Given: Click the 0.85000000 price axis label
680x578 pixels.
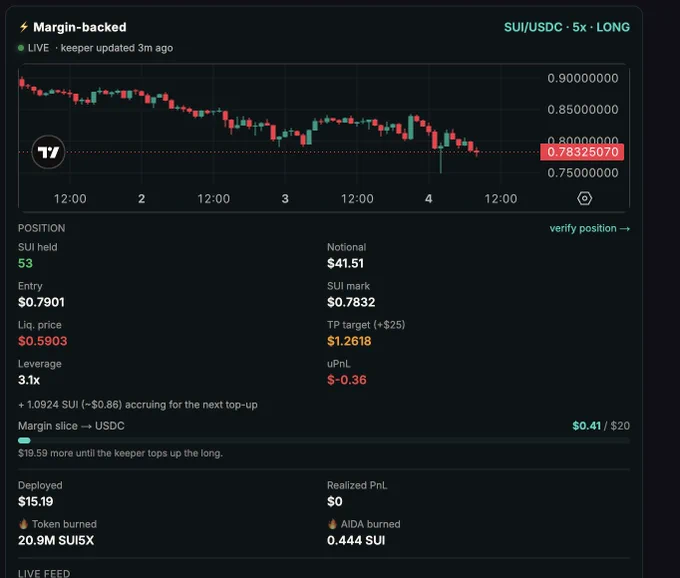Looking at the screenshot, I should tap(582, 109).
